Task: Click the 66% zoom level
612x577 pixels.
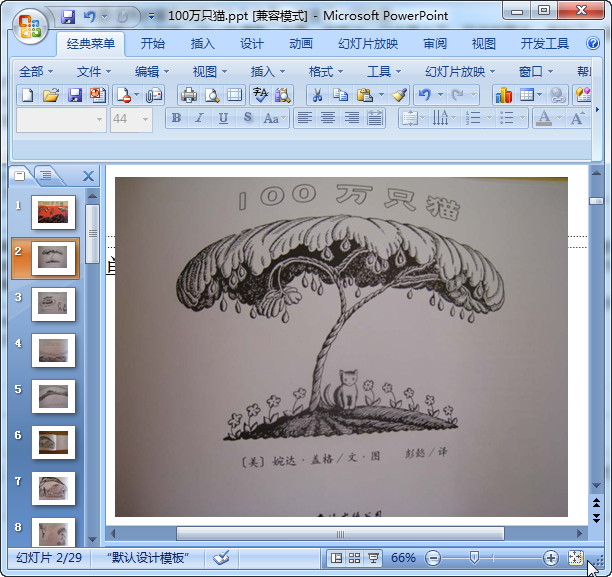Action: coord(403,558)
